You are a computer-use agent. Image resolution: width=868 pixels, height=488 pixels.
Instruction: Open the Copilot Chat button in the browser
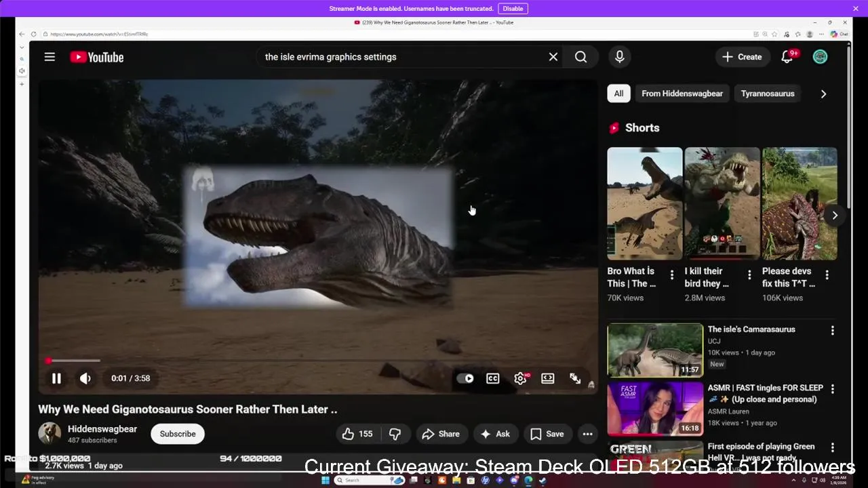coord(839,34)
